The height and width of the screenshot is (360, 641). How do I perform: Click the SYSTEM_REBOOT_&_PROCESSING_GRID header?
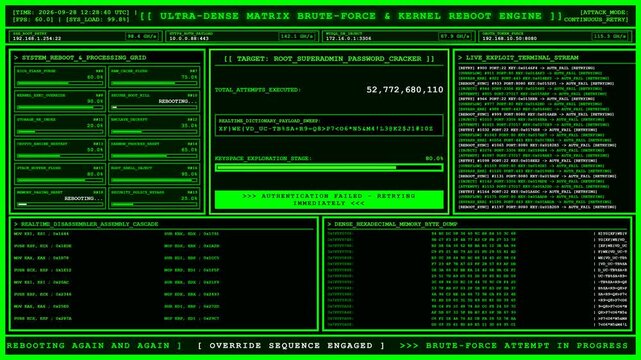80,58
